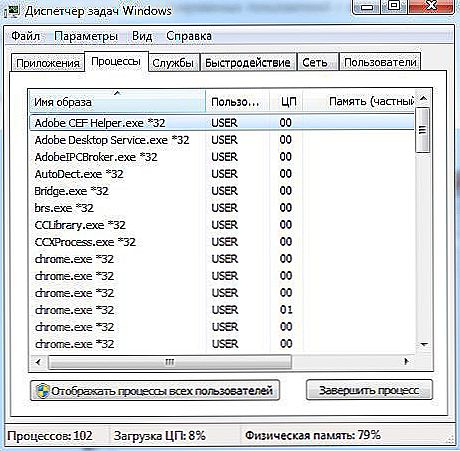Image resolution: width=460 pixels, height=451 pixels.
Task: Click Завершить процесс button
Action: coord(369,390)
